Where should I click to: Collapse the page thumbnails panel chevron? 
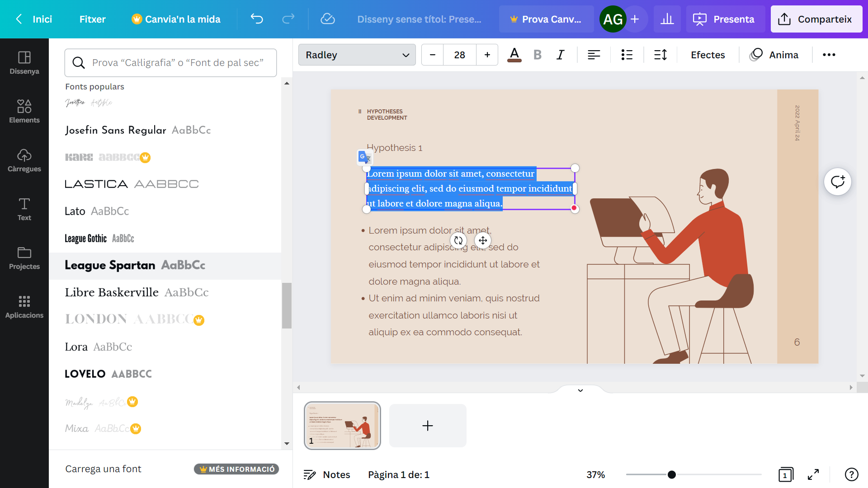[x=580, y=390]
